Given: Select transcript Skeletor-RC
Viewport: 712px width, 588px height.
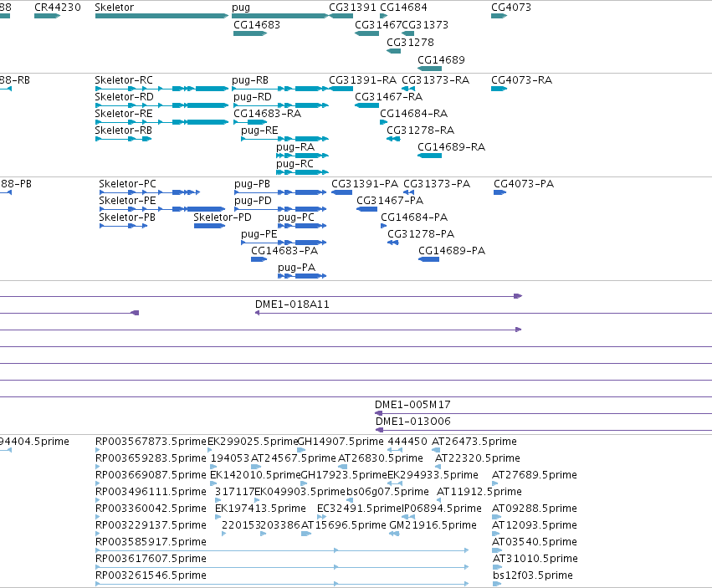Looking at the screenshot, I should [x=124, y=80].
